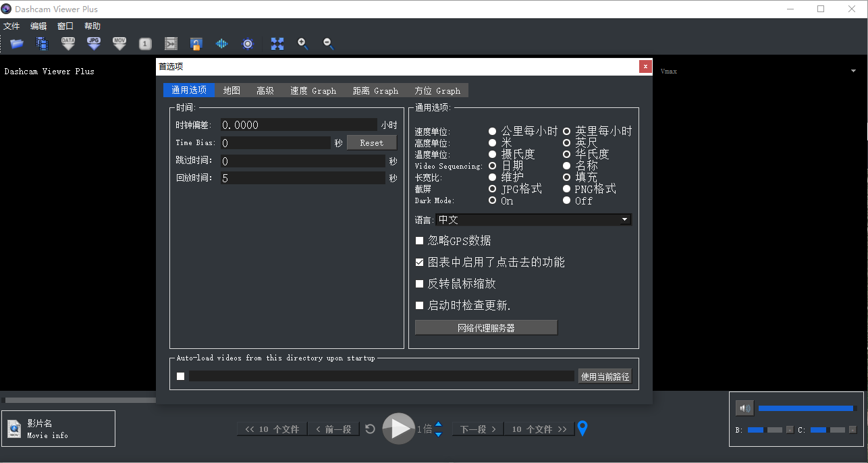Click the DATA export toolbar icon
868x463 pixels.
pos(68,44)
